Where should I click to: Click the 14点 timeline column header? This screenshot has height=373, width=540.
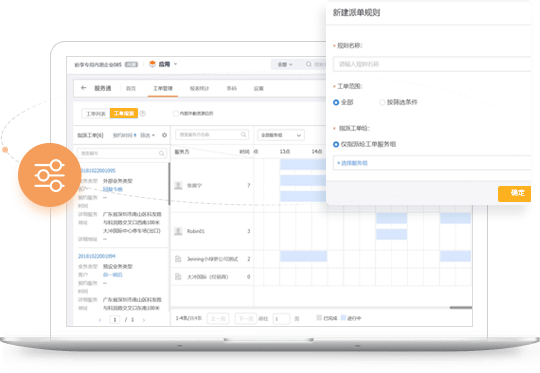pos(317,152)
